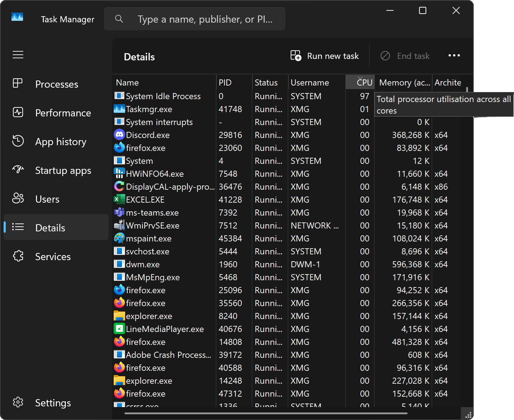Click the Run new task button
514x420 pixels.
pyautogui.click(x=324, y=56)
